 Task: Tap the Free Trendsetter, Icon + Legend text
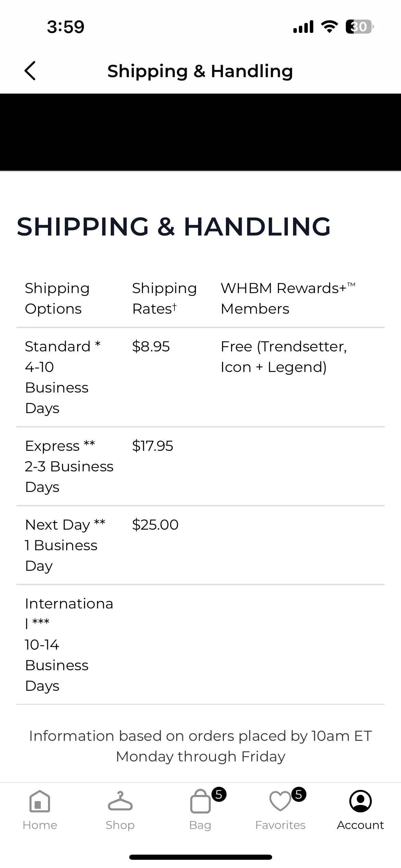point(284,357)
